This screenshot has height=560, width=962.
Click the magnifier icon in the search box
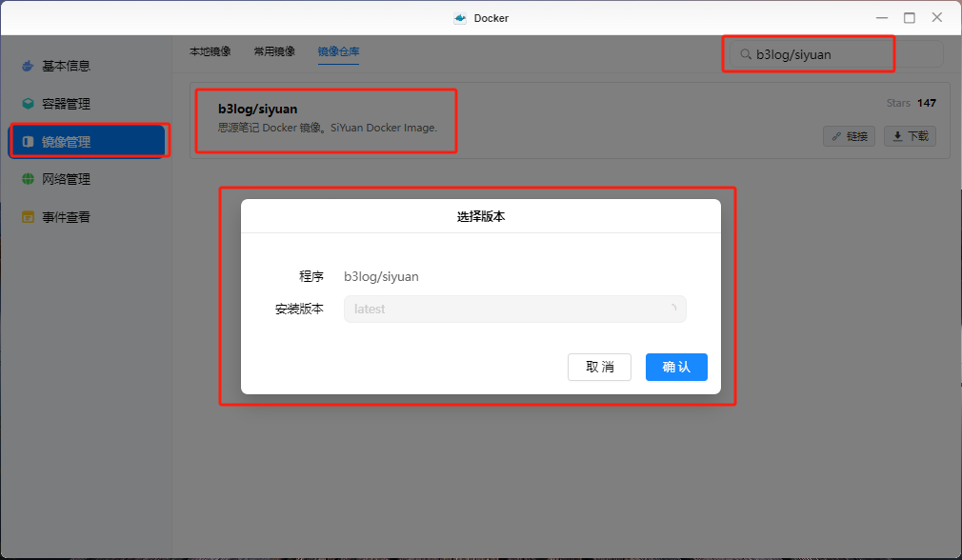coord(746,53)
